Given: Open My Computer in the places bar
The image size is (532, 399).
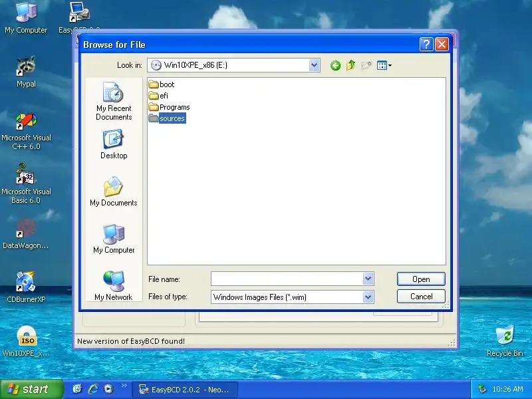Looking at the screenshot, I should (x=114, y=239).
